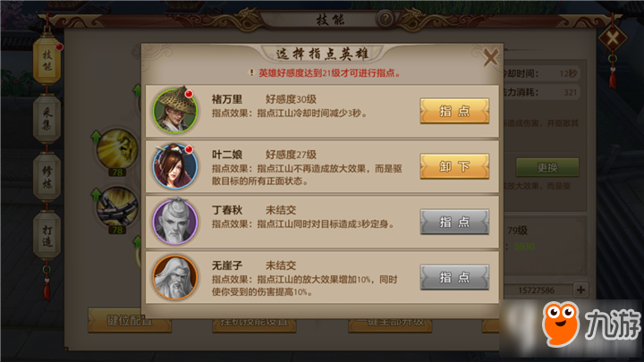
Task: Open 键位配置 button at bottom
Action: coord(130,320)
